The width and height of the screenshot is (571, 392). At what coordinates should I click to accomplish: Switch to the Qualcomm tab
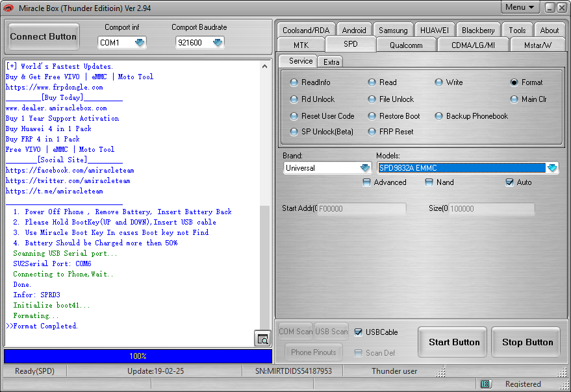pos(406,45)
